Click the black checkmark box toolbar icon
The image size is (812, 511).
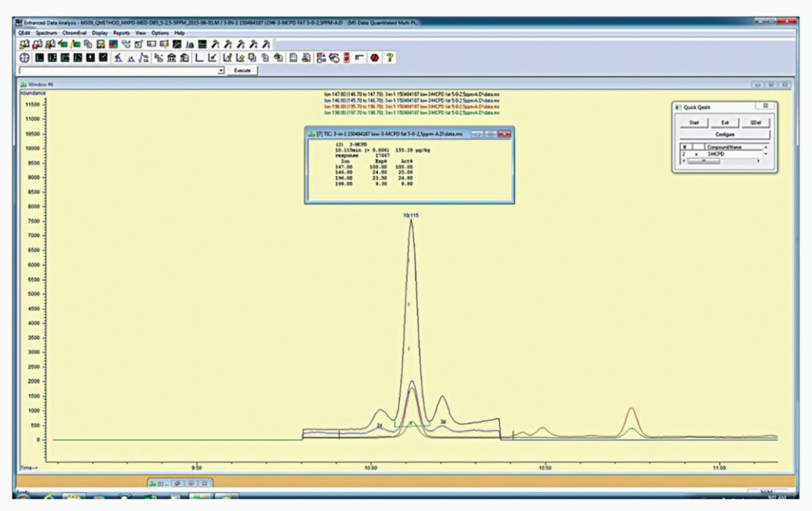click(103, 57)
